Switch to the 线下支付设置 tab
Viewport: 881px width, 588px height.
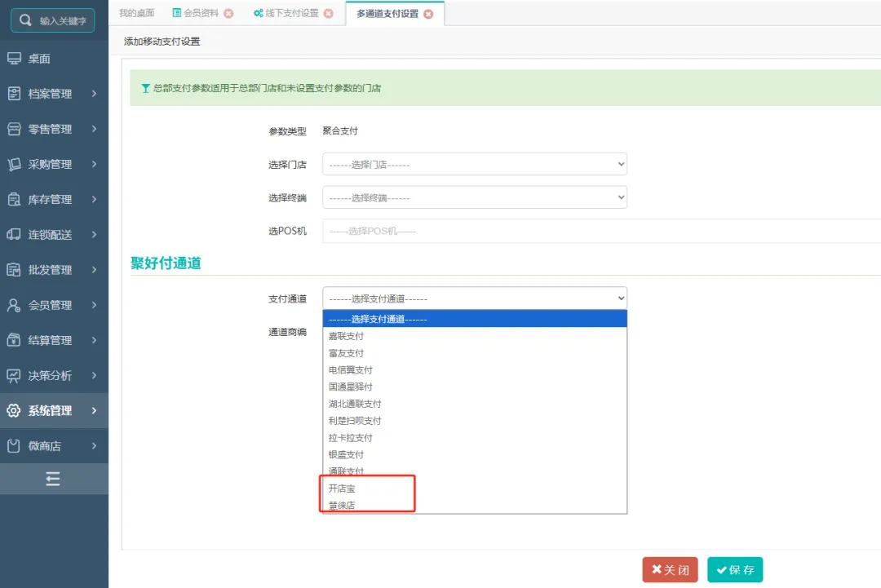pos(291,14)
